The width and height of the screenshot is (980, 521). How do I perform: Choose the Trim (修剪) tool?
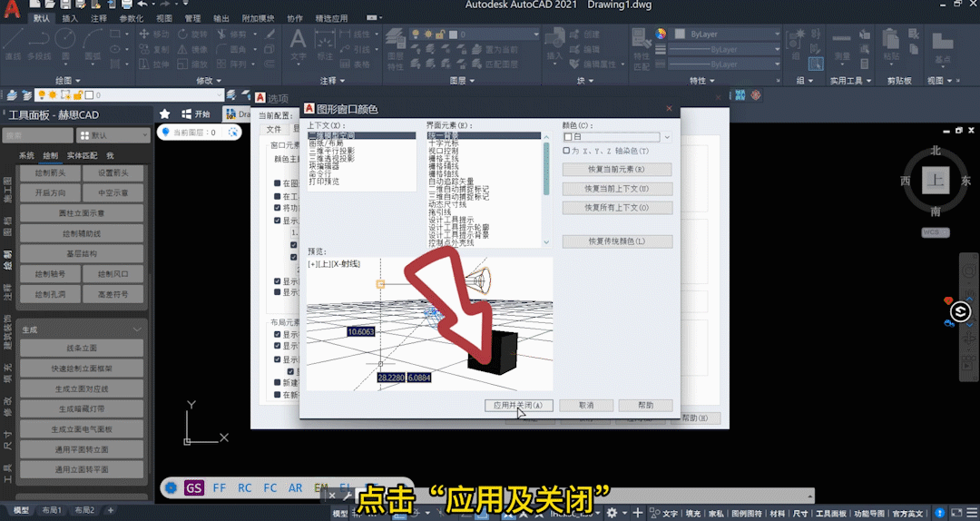[x=232, y=34]
